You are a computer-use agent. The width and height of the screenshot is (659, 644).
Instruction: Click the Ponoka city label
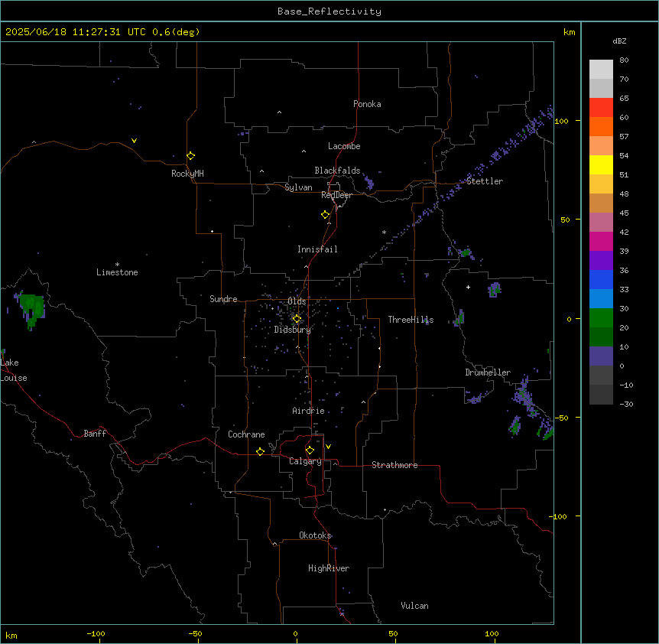click(x=367, y=104)
